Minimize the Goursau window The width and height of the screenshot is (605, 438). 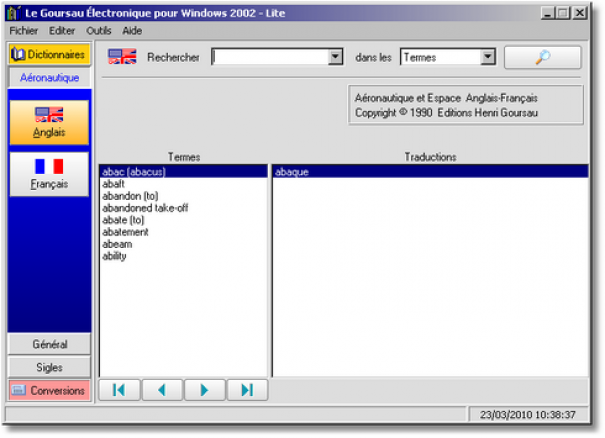click(547, 13)
